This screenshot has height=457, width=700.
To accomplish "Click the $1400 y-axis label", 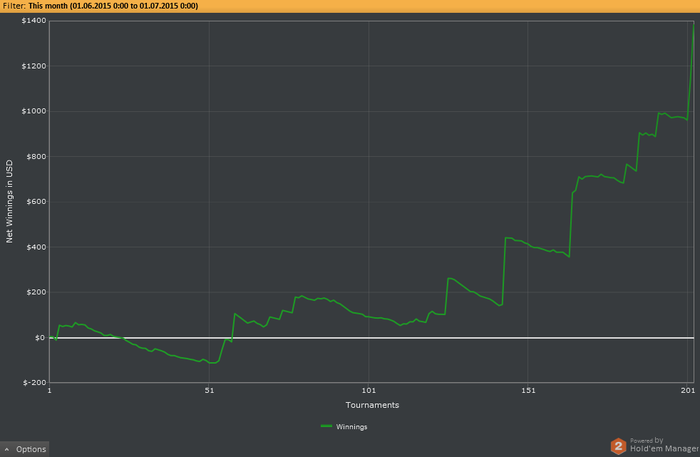I will (x=34, y=21).
